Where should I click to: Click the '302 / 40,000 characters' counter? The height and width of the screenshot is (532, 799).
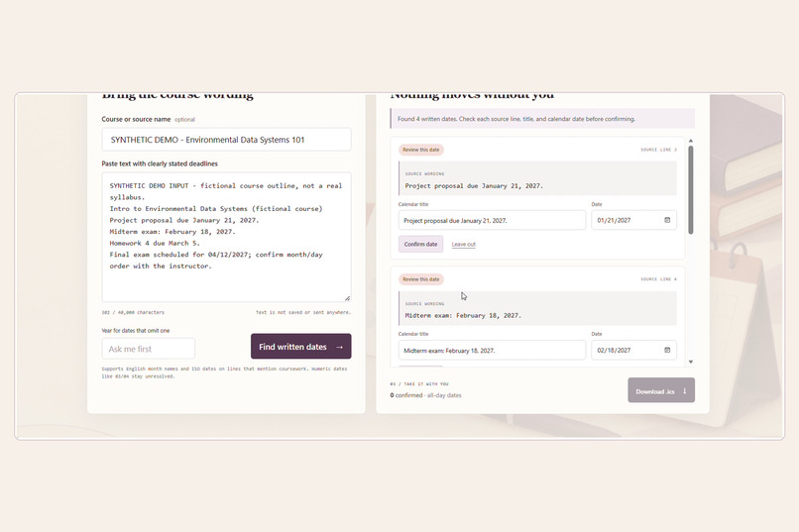(x=133, y=312)
